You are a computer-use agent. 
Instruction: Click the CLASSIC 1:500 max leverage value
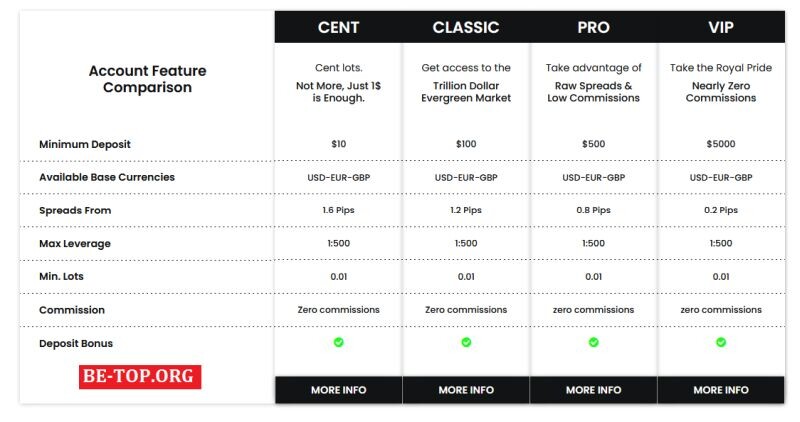click(466, 243)
